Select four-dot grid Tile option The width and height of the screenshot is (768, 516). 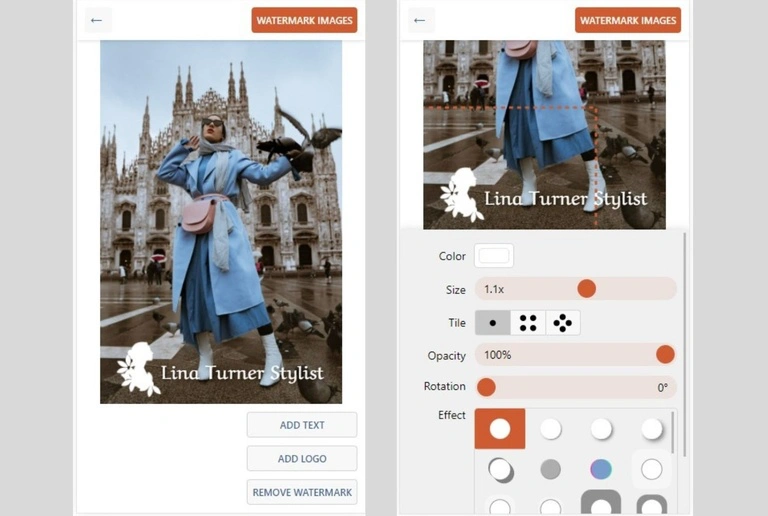528,323
